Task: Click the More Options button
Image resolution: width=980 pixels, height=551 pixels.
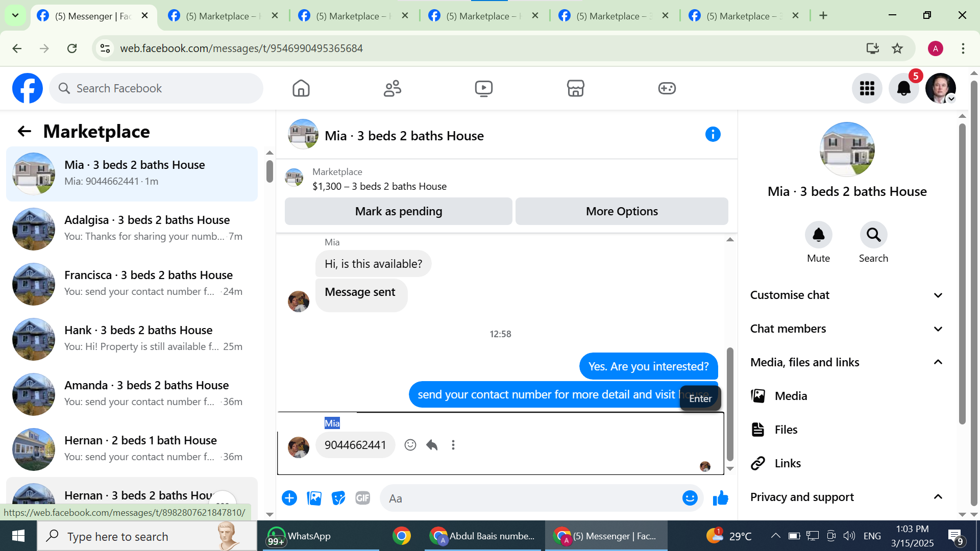Action: pos(621,211)
